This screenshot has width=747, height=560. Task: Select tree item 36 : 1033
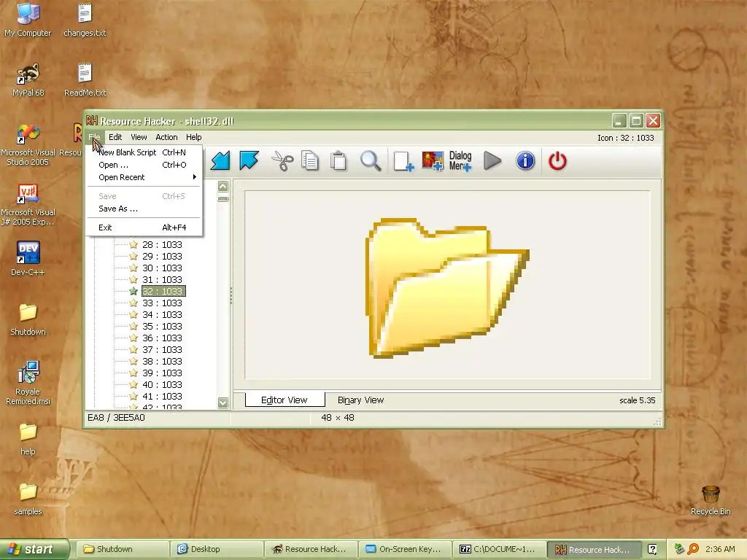point(162,338)
